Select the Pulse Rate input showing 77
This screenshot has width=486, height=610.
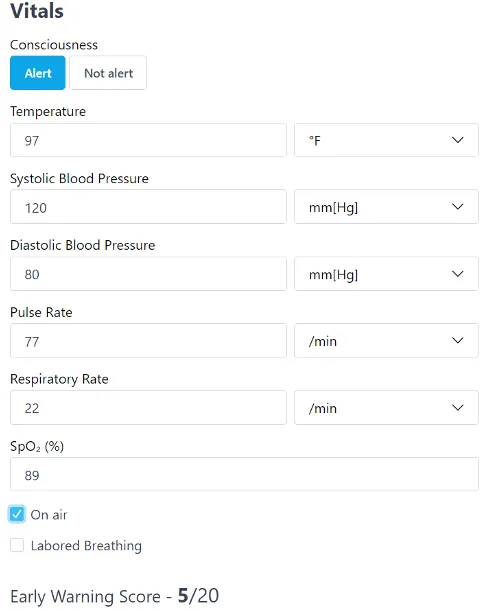(x=148, y=341)
